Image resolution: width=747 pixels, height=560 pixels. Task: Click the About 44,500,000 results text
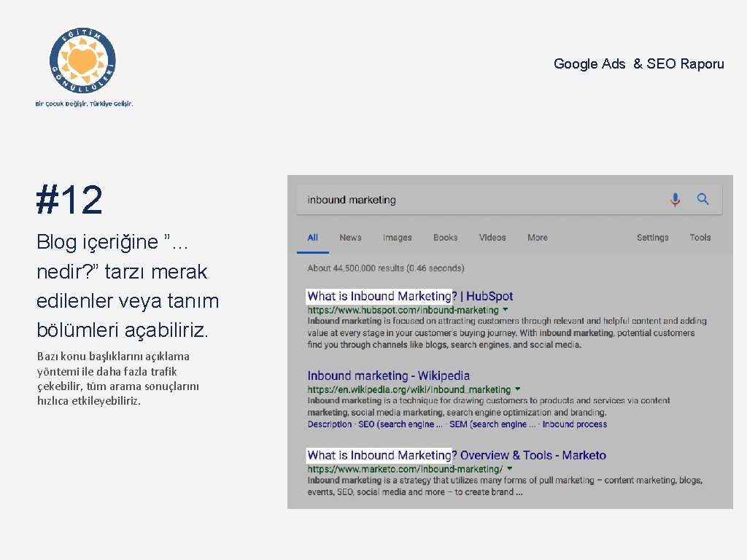tap(385, 268)
